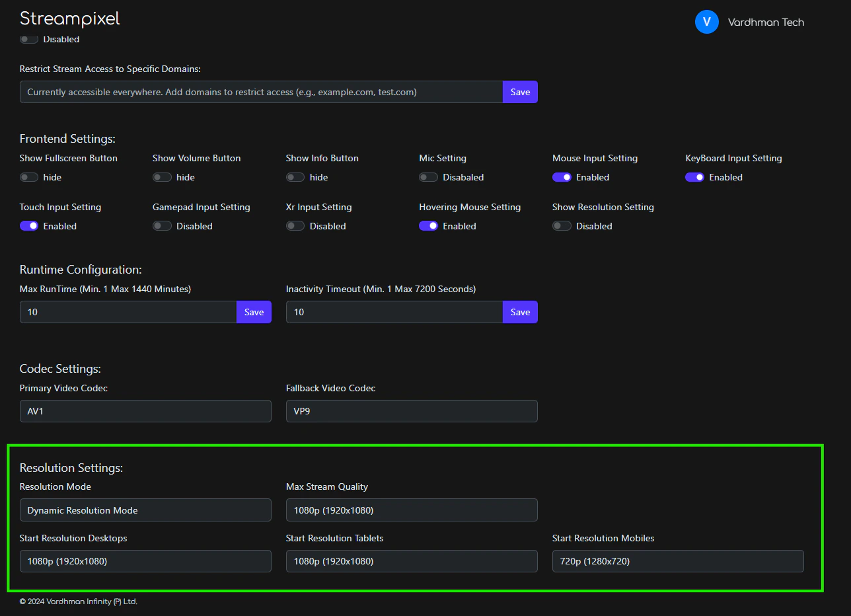Disable the Mouse Input Setting switch
This screenshot has height=616, width=851.
click(x=562, y=177)
